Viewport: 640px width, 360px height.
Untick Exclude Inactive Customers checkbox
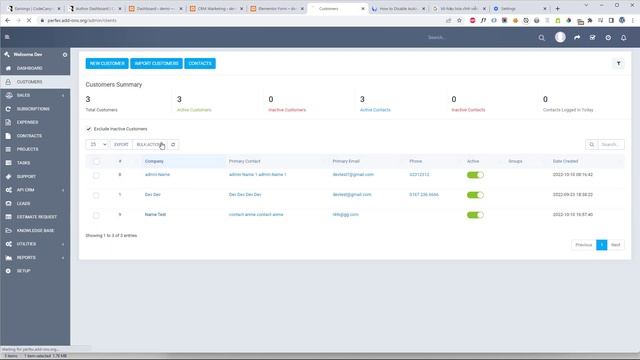click(89, 129)
